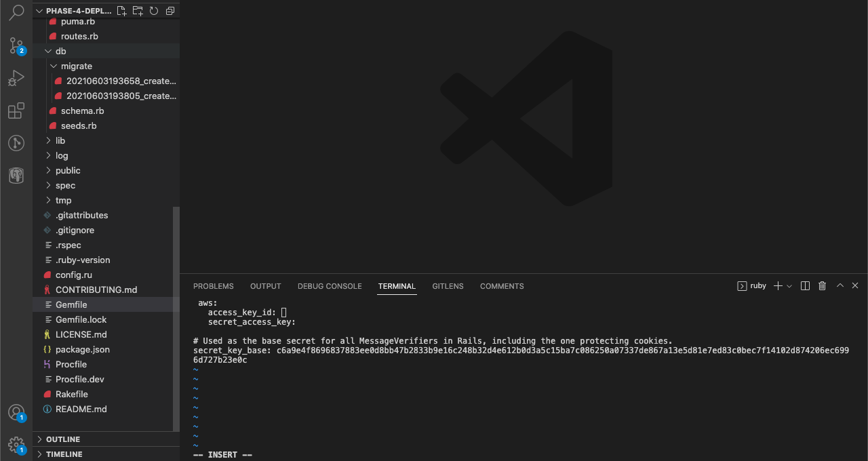The height and width of the screenshot is (461, 868).
Task: Expand the spec folder
Action: pos(106,186)
